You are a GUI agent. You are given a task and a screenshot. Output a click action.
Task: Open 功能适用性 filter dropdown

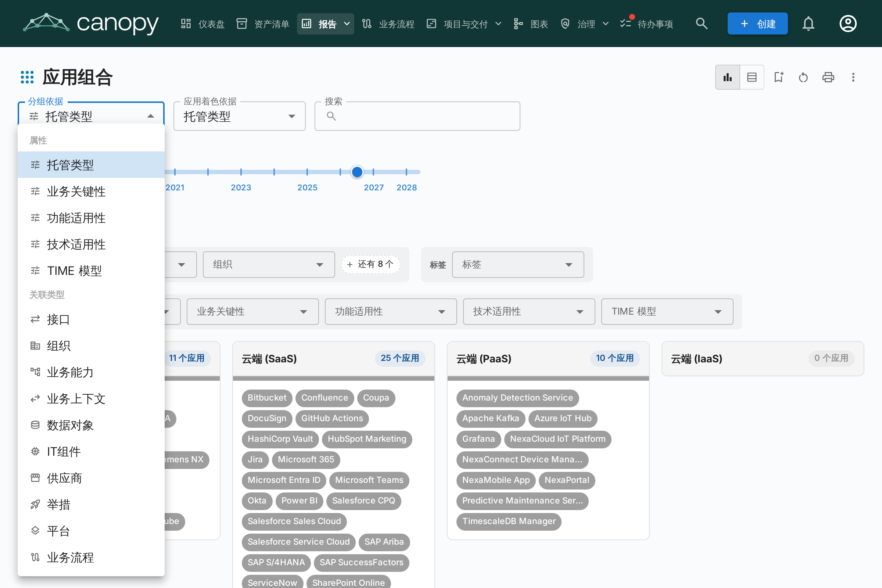click(x=391, y=311)
